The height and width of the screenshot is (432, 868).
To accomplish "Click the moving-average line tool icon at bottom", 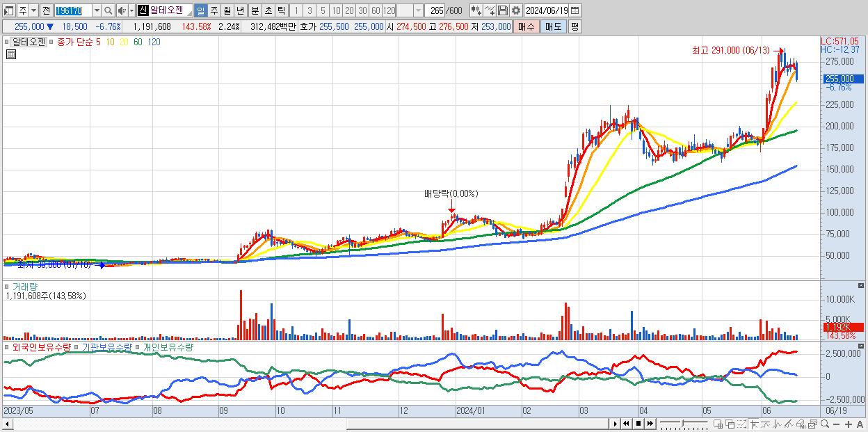I will 766,424.
